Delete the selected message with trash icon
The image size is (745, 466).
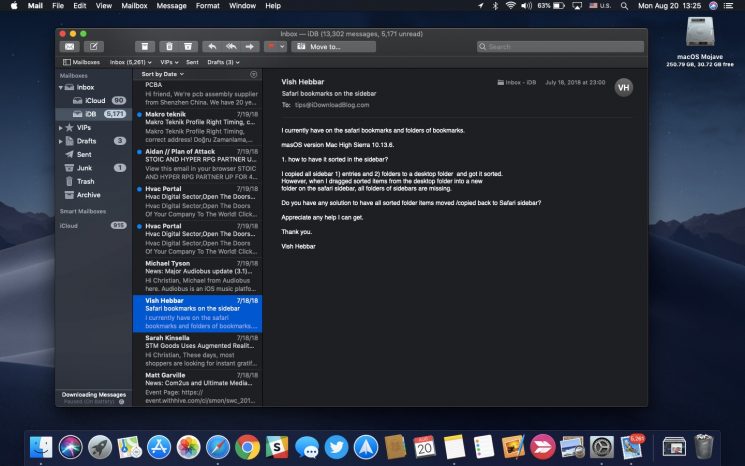pyautogui.click(x=169, y=47)
